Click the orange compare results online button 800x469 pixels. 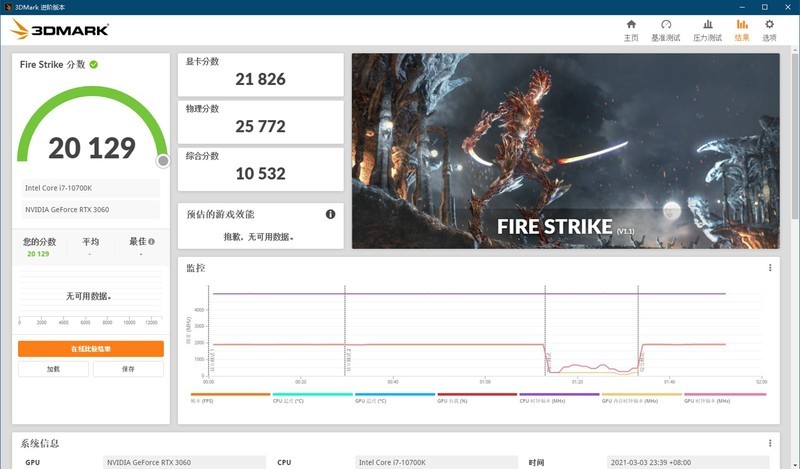click(x=91, y=349)
